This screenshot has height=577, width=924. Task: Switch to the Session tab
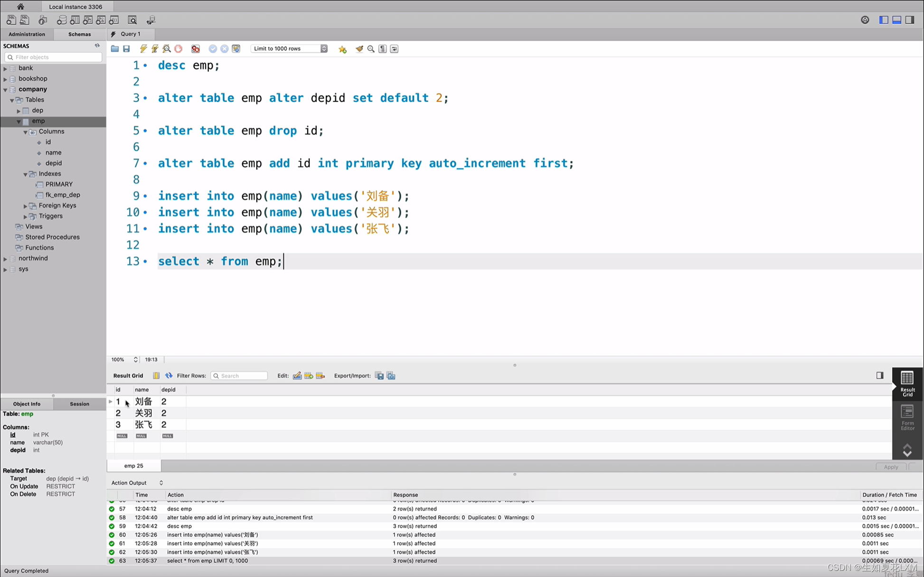[79, 404]
